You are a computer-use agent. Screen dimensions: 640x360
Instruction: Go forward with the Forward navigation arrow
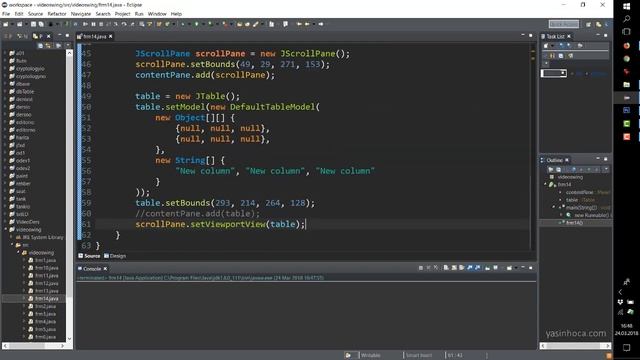pyautogui.click(x=321, y=24)
